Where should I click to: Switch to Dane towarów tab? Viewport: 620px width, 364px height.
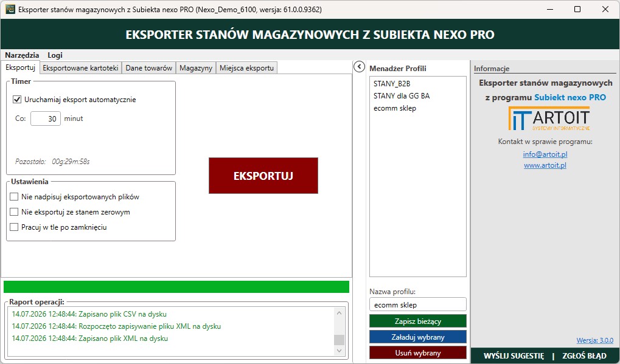pyautogui.click(x=148, y=68)
